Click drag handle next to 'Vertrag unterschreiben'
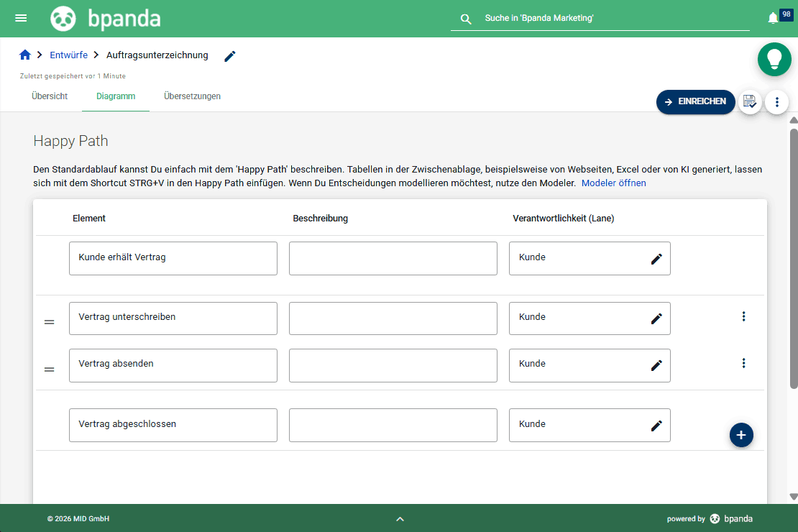 tap(49, 321)
